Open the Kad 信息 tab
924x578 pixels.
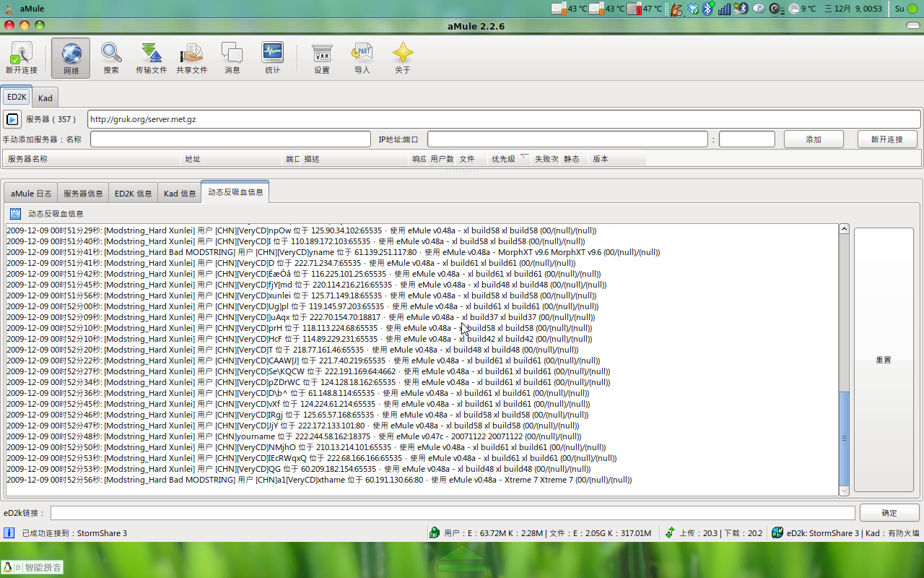coord(180,194)
